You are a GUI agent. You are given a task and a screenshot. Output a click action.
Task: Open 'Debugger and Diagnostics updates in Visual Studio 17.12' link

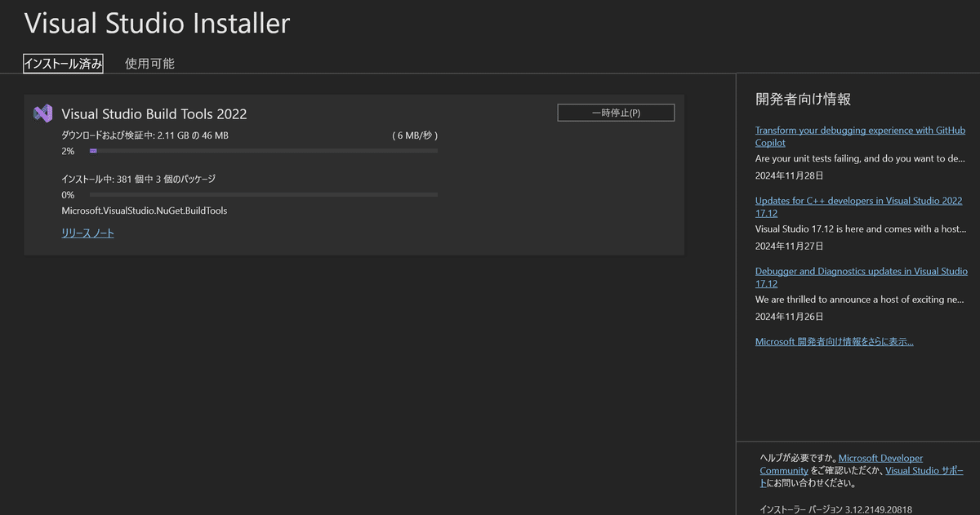pos(861,277)
